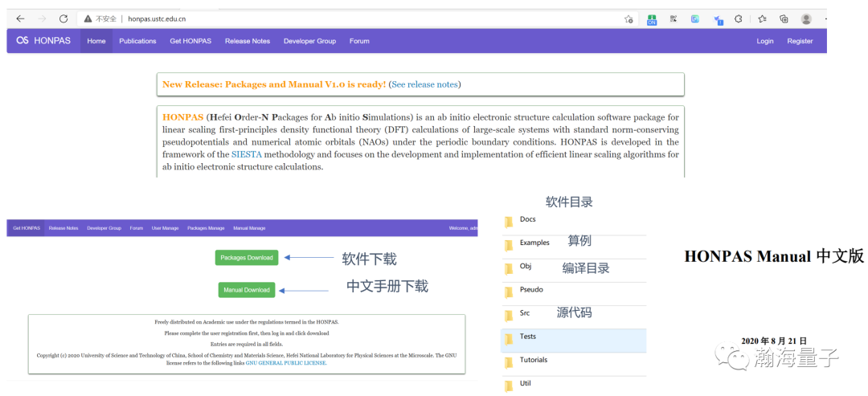
Task: Click the orange HONPAS word in the description
Action: coord(182,117)
